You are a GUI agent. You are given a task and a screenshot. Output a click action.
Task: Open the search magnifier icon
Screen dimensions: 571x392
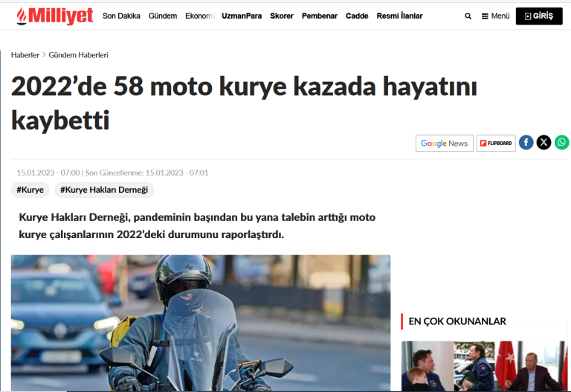(468, 16)
